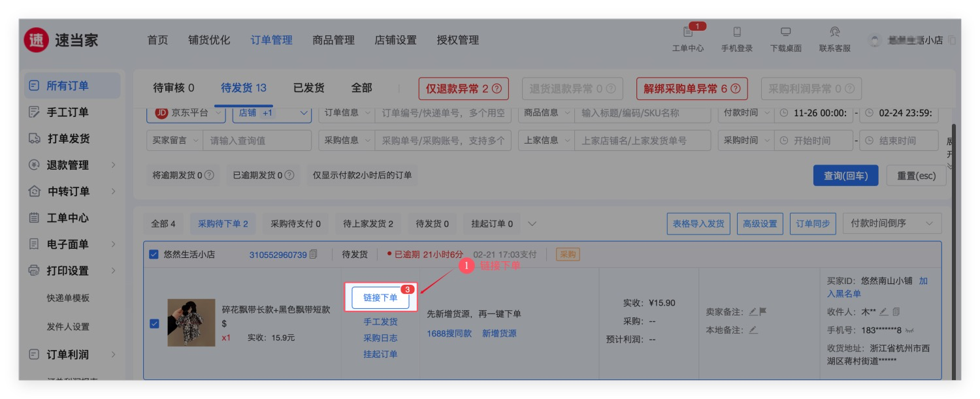
Task: Click the 下载桌面 desktop icon
Action: pos(785,33)
